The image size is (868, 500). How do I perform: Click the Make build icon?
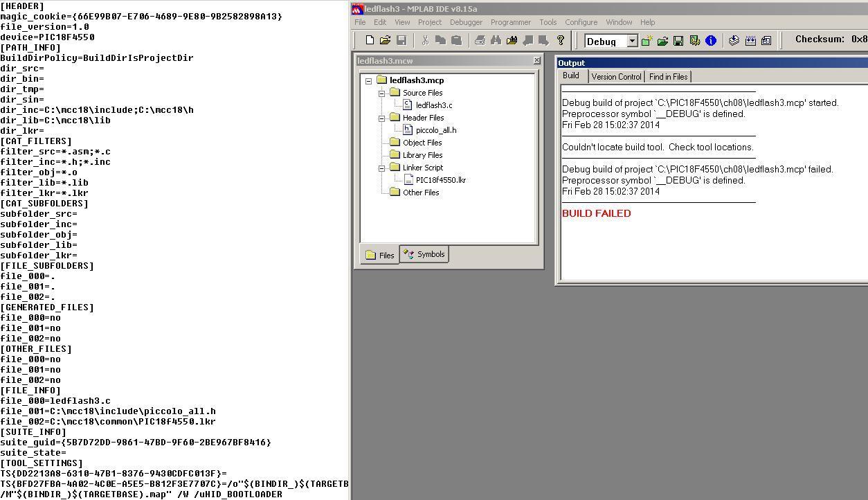click(734, 41)
